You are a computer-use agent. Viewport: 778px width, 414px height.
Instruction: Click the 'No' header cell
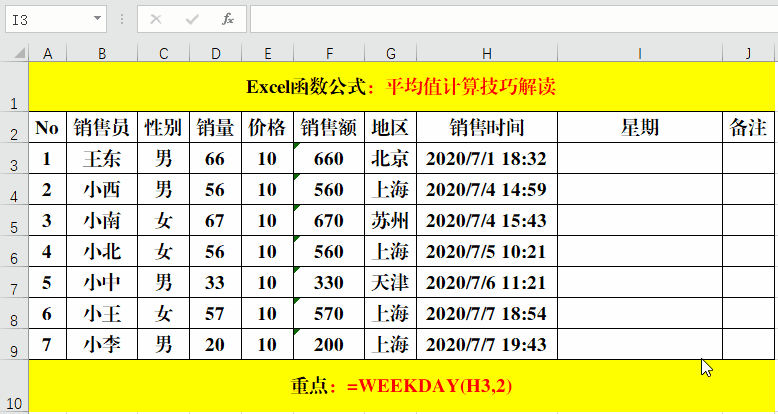pos(48,127)
